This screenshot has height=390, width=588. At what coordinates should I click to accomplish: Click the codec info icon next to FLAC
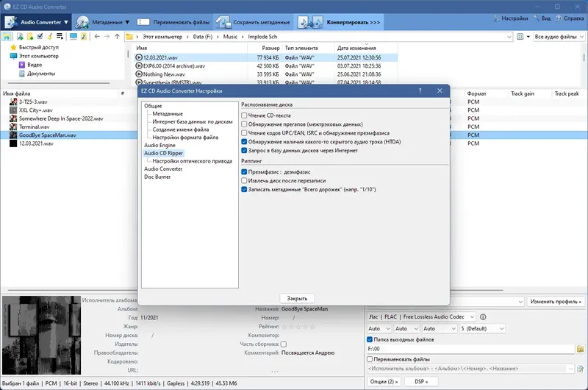click(483, 317)
